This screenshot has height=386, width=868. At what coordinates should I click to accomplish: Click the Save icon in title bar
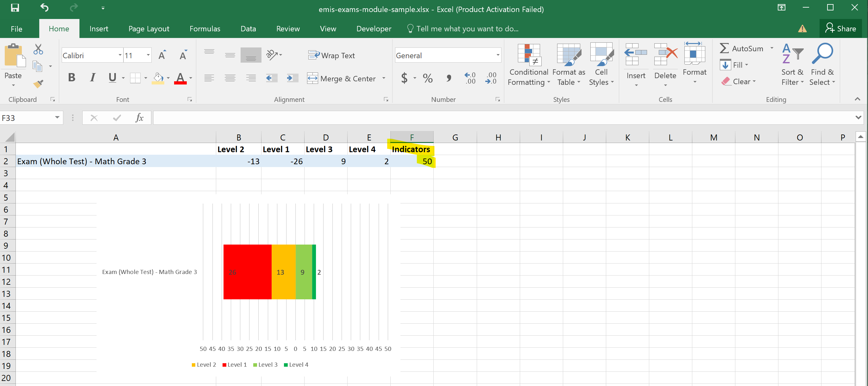(x=15, y=8)
